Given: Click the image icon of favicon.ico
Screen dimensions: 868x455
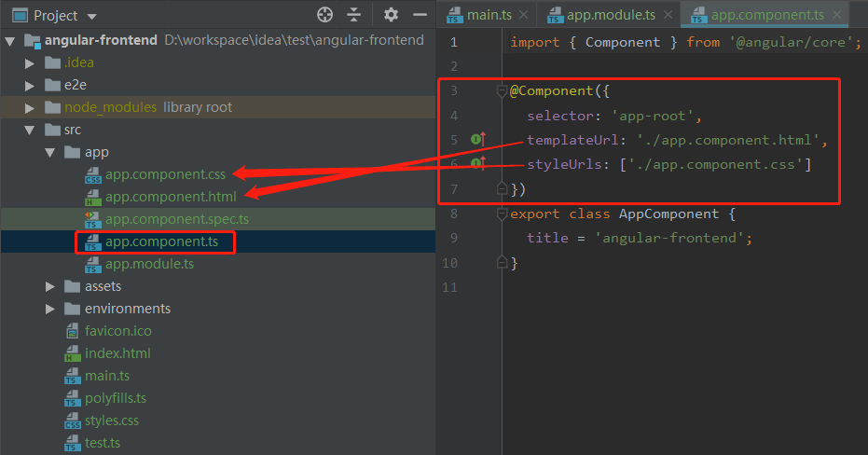Looking at the screenshot, I should click(72, 332).
